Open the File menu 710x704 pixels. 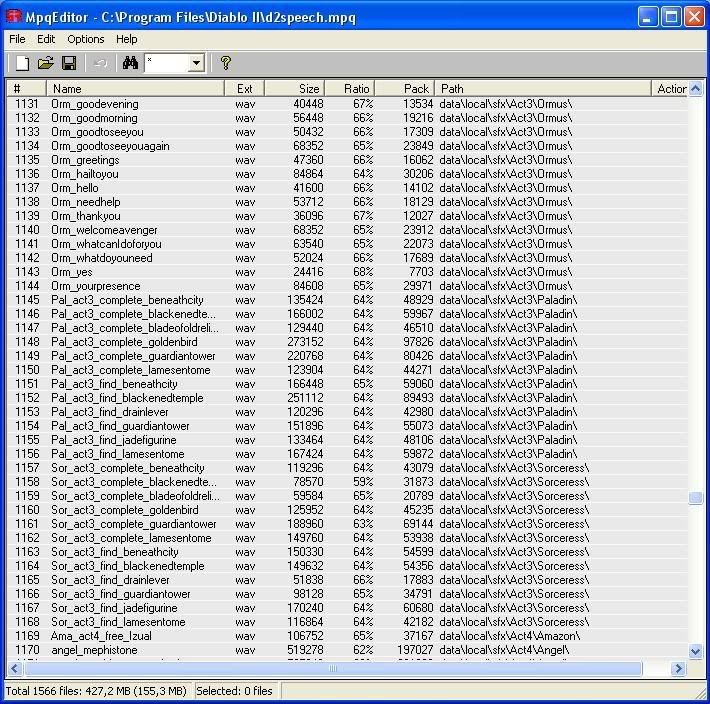pyautogui.click(x=17, y=39)
